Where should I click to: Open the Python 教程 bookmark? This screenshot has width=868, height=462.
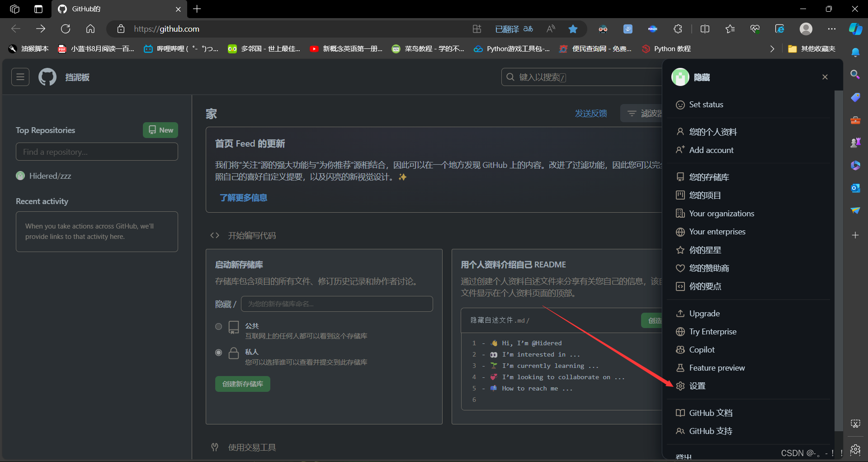(x=666, y=48)
